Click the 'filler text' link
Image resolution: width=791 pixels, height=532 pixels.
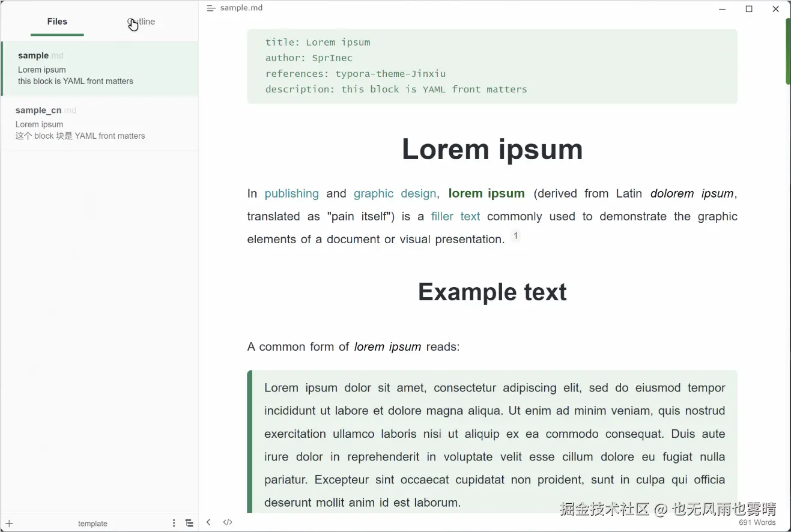[x=455, y=216]
